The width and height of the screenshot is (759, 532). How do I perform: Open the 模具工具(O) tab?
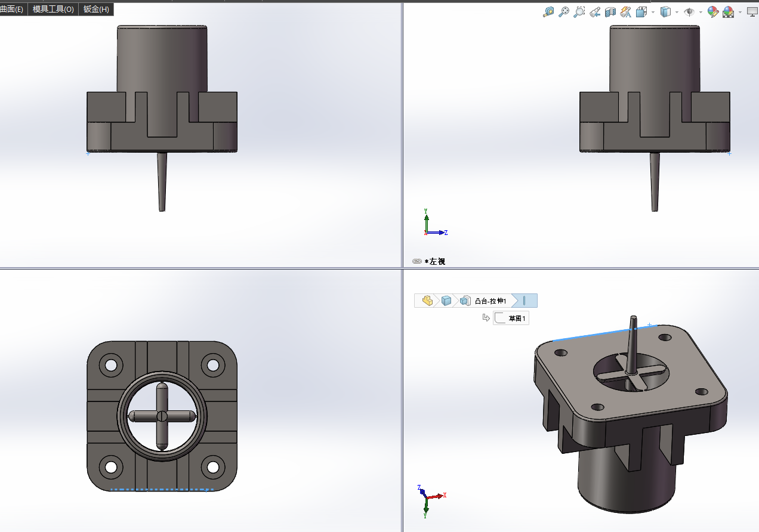(53, 9)
